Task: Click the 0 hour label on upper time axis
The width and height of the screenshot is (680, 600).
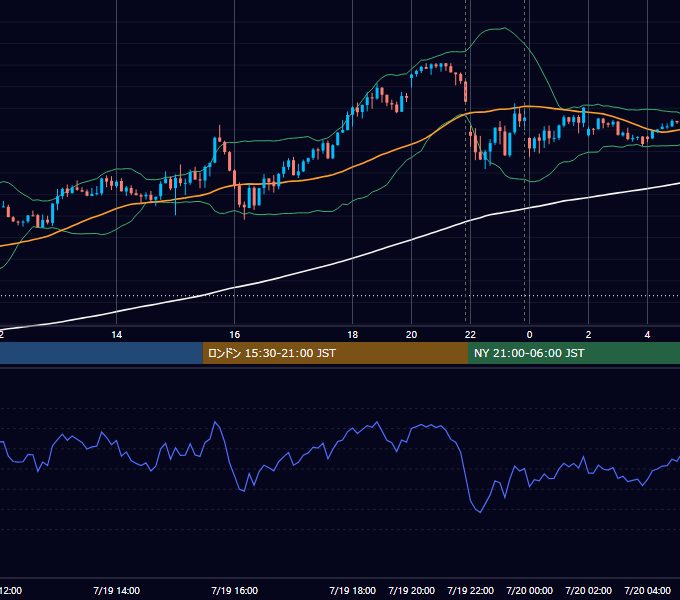Action: [530, 335]
